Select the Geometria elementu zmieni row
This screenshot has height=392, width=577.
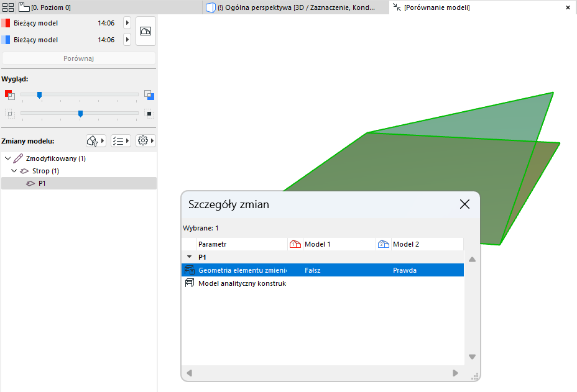[323, 270]
